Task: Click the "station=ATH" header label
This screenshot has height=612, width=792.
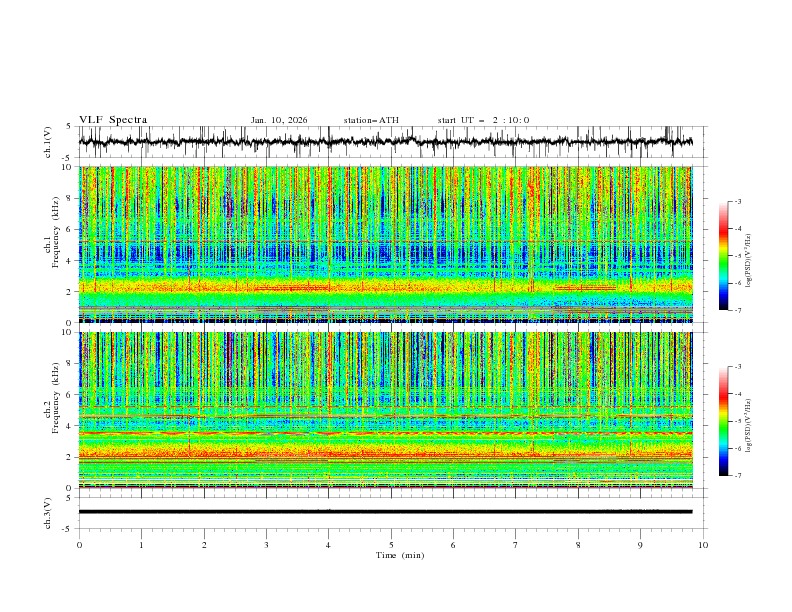Action: point(371,120)
